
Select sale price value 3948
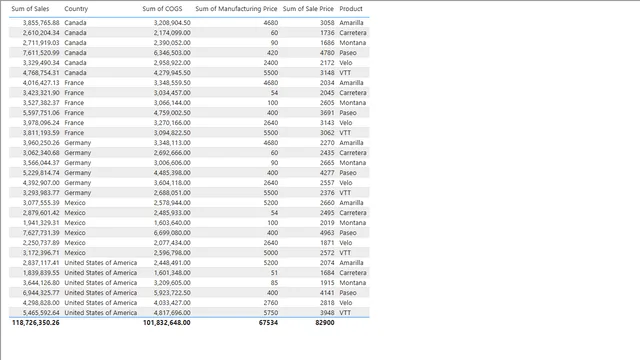(327, 313)
